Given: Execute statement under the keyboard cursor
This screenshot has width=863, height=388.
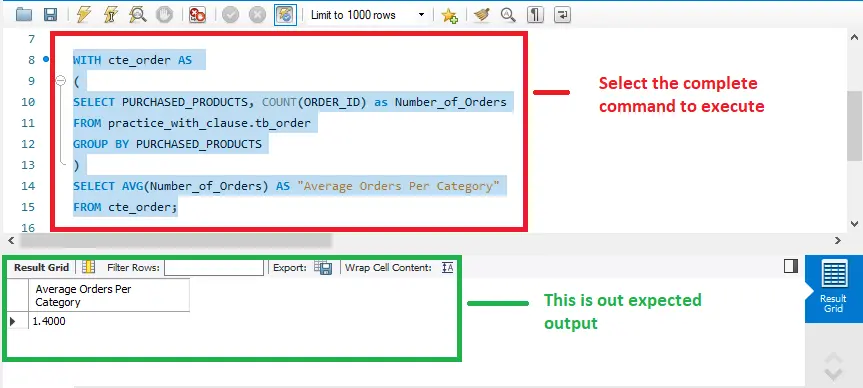Looking at the screenshot, I should [x=111, y=14].
